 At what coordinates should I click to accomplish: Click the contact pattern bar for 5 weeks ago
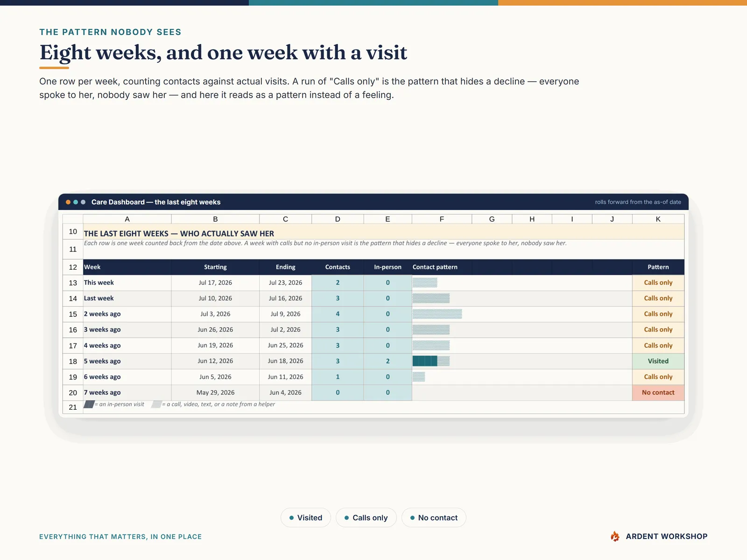pos(431,361)
